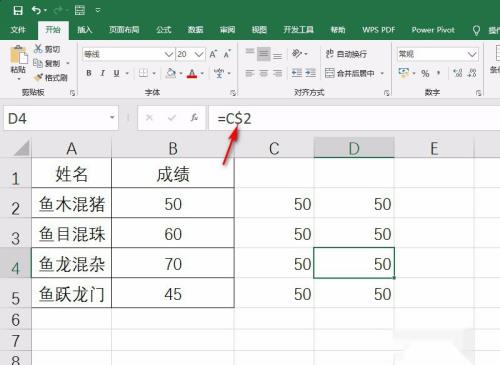Apply red font color A
Screen dimensions: 500x365
[x=192, y=73]
